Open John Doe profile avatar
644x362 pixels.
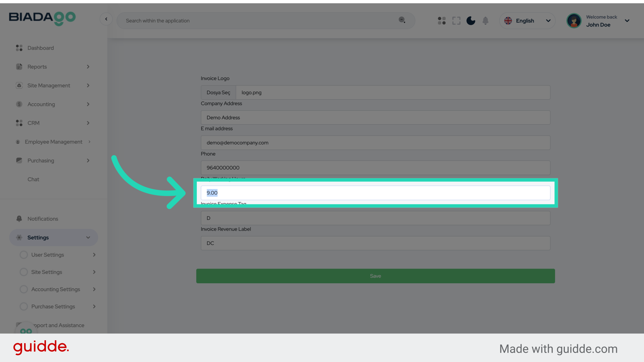tap(574, 21)
